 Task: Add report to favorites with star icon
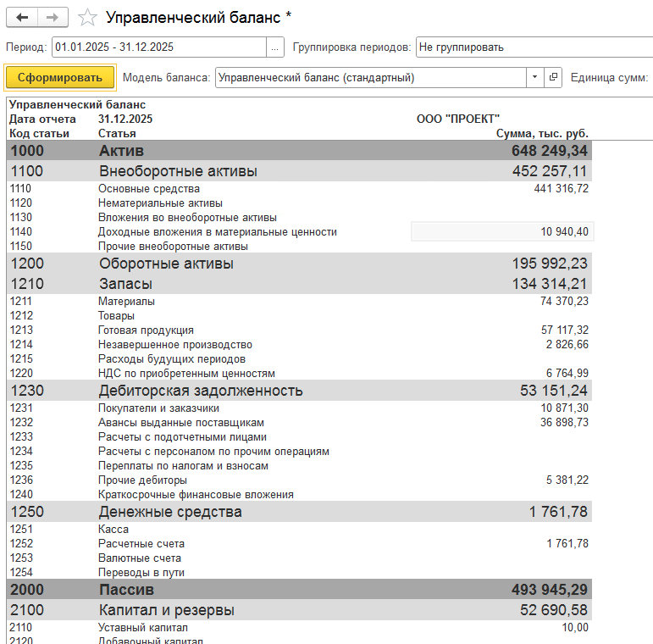click(x=87, y=18)
